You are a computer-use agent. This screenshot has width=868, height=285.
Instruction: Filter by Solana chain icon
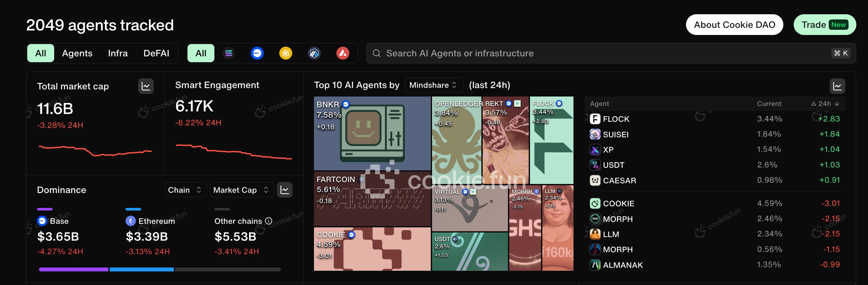coord(228,53)
